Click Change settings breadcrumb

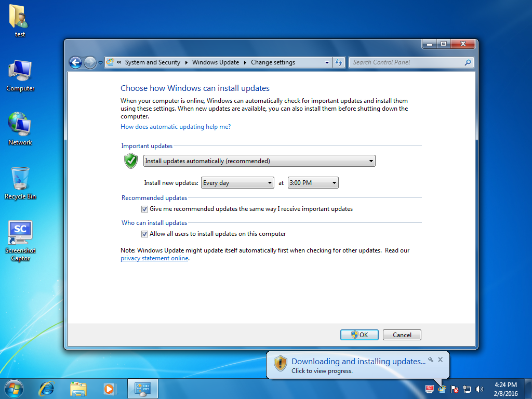(273, 62)
